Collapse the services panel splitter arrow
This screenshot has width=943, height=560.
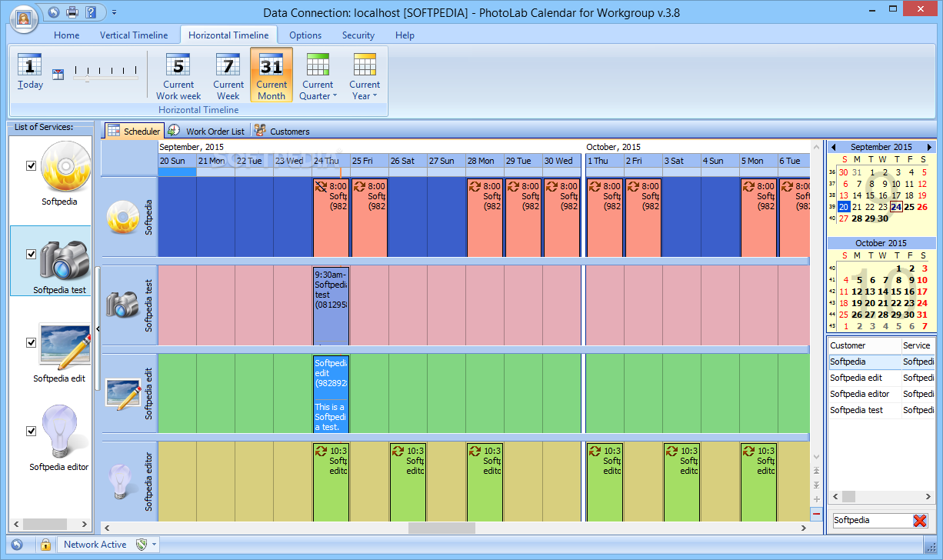point(98,328)
